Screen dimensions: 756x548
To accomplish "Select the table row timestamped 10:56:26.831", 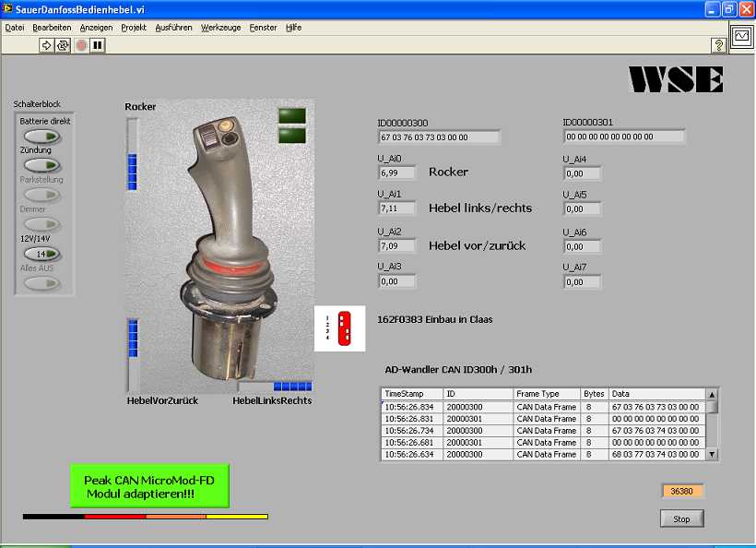I will [544, 419].
